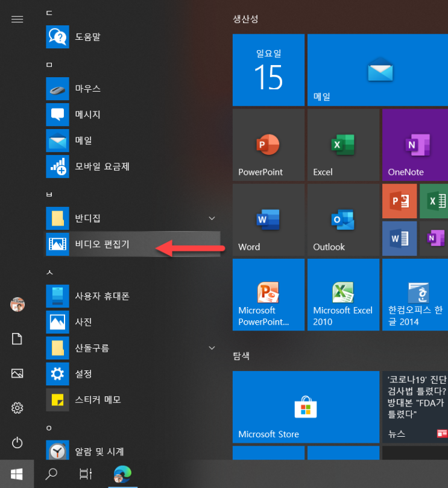The height and width of the screenshot is (488, 448).
Task: Open the 알람 및 시계 app icon
Action: tap(57, 450)
